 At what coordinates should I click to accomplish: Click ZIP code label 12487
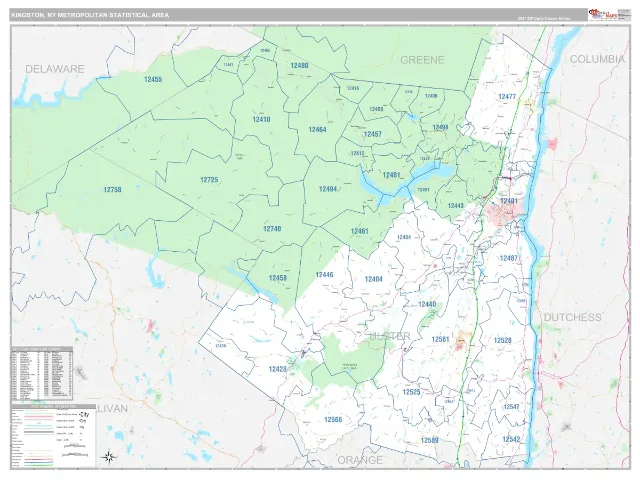(x=509, y=258)
